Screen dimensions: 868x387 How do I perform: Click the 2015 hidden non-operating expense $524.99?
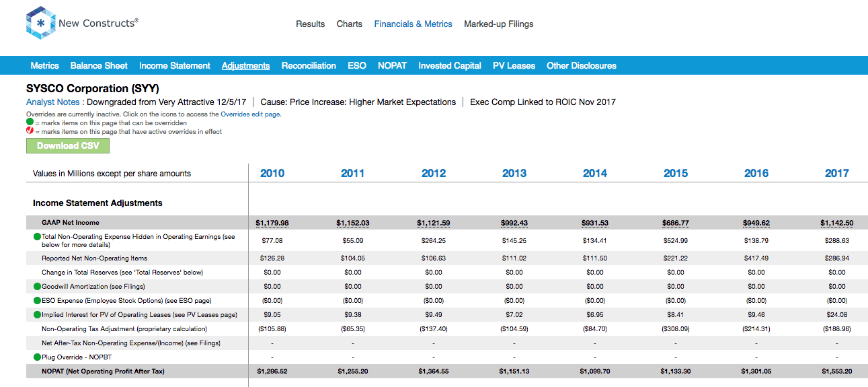tap(676, 240)
